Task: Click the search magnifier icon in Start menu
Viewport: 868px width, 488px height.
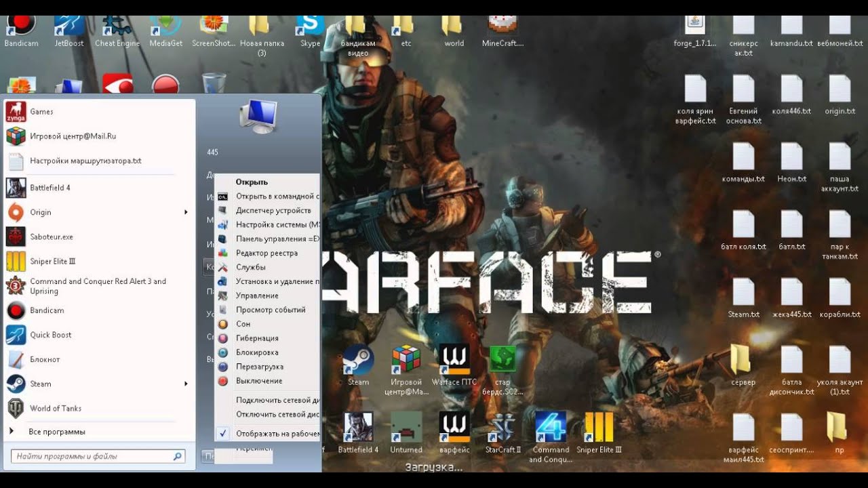Action: pyautogui.click(x=178, y=457)
